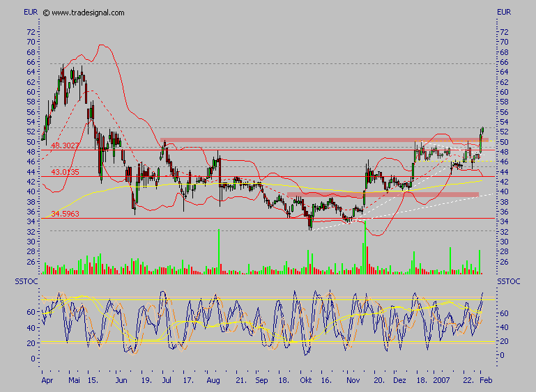Select the 48.3027 price level label

coord(64,145)
